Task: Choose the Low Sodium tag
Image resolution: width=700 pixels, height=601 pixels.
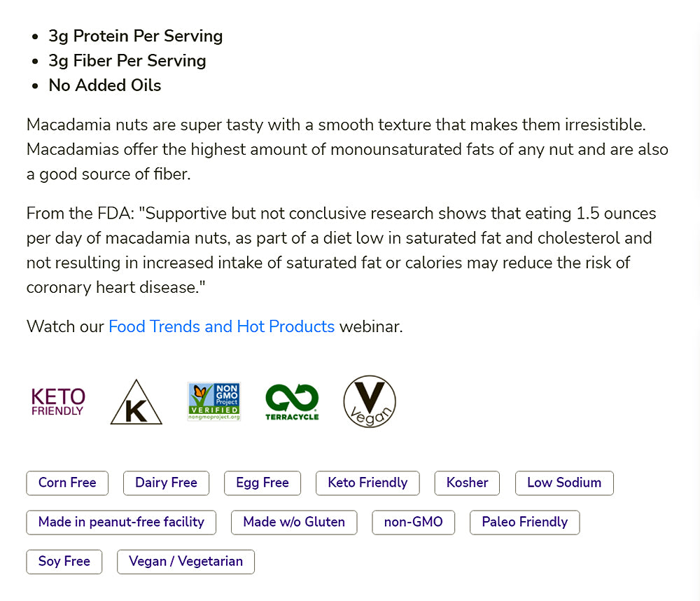Action: coord(564,483)
